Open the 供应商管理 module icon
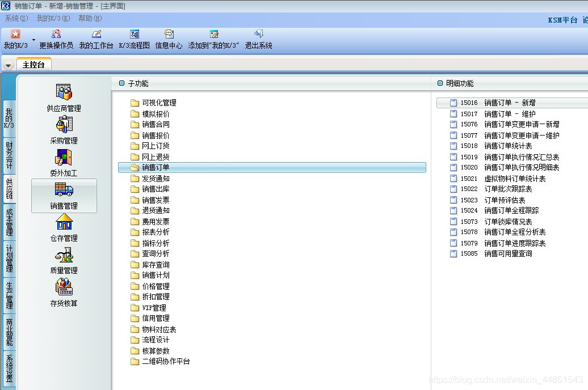The width and height of the screenshot is (588, 390). pyautogui.click(x=64, y=98)
